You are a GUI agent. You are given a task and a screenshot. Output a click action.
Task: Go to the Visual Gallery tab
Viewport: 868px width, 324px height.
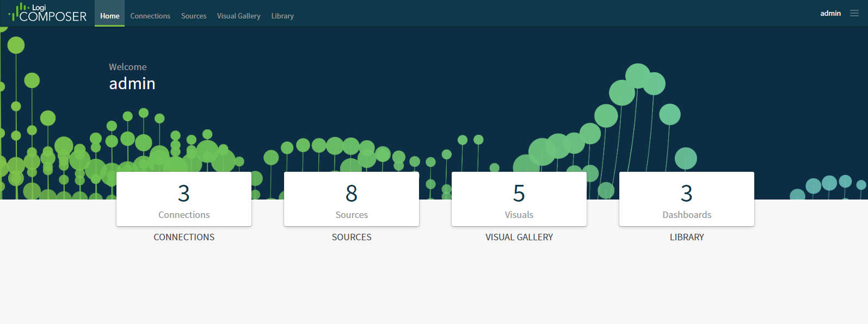(x=238, y=16)
